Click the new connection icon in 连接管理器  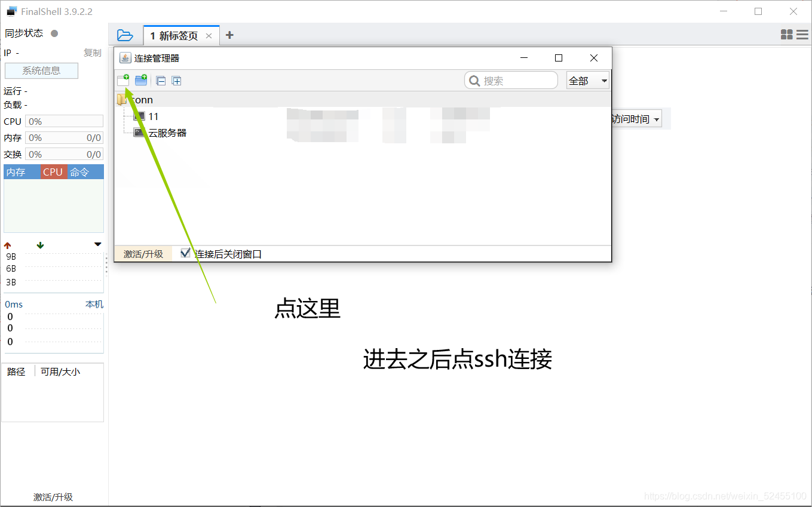[123, 80]
